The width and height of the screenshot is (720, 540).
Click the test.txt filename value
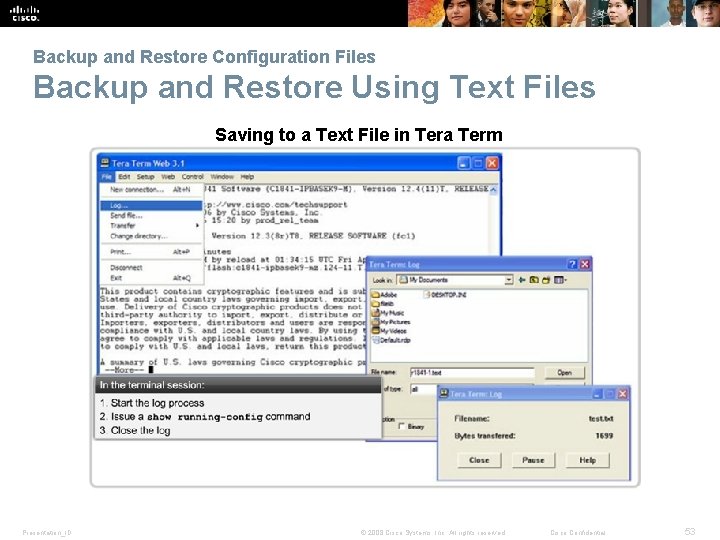601,419
